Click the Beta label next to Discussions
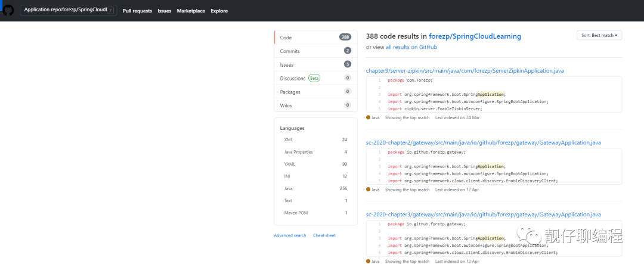The image size is (644, 264). [314, 78]
